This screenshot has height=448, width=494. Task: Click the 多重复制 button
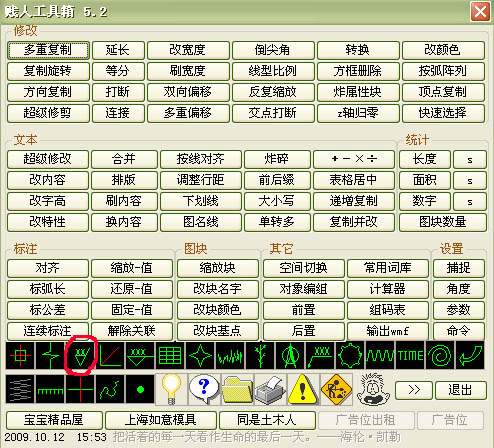click(48, 50)
